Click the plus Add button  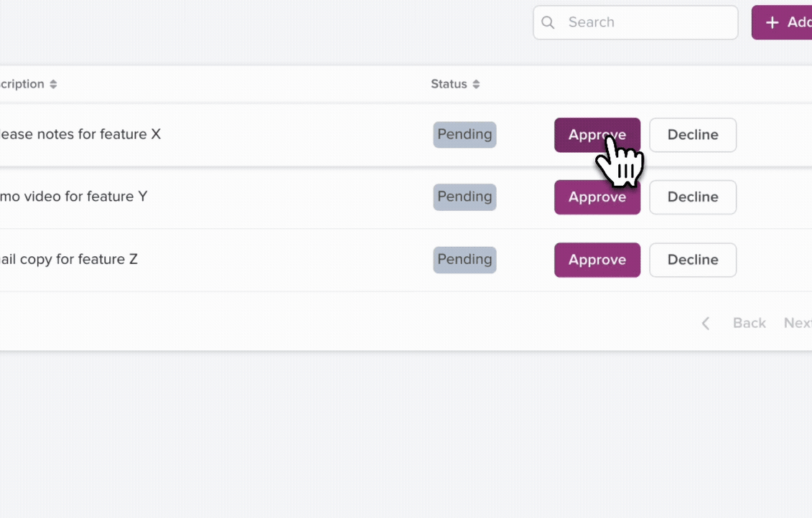[x=783, y=22]
